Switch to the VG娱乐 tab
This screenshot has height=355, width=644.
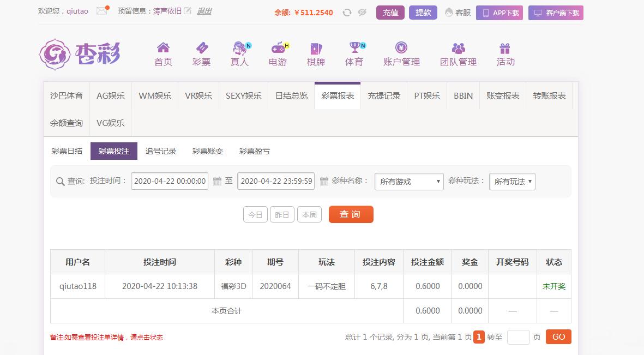tap(111, 123)
